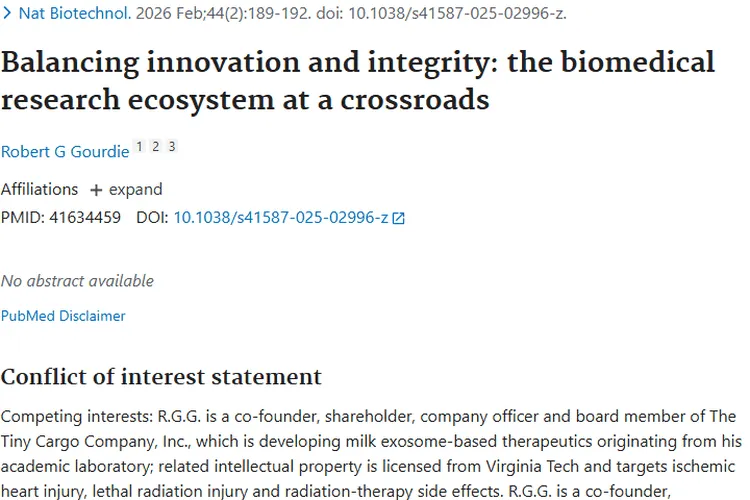Click the No abstract available text
This screenshot has height=500, width=750.
click(77, 280)
